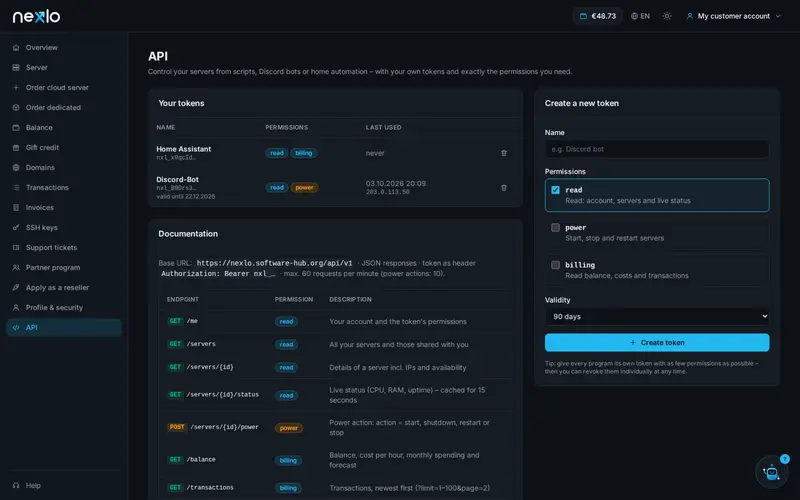Click the Order dedicated icon

pos(16,108)
